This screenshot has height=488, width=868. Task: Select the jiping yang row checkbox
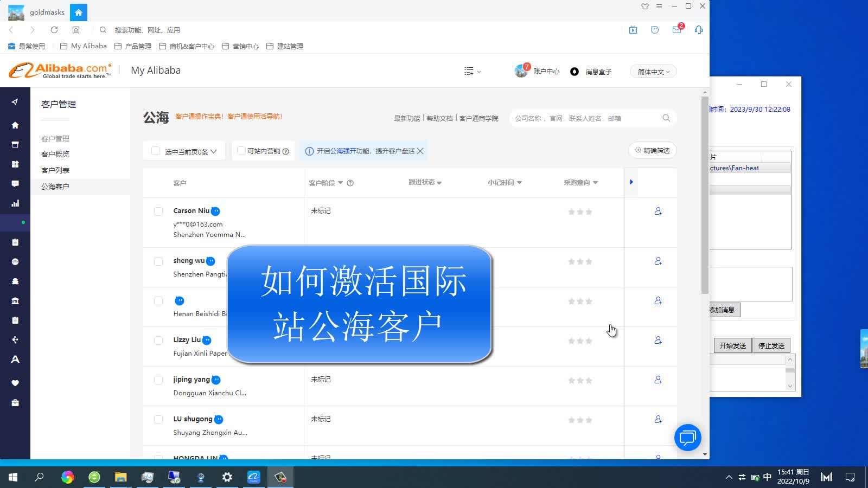point(158,380)
